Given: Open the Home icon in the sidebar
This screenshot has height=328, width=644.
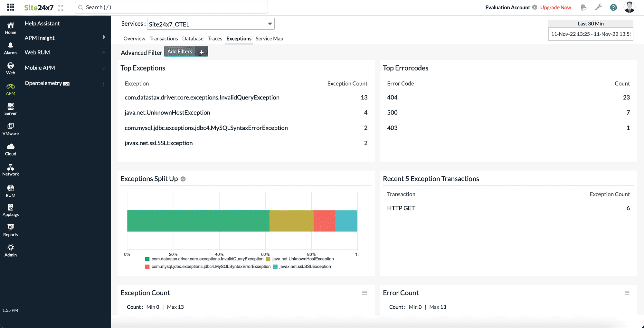Looking at the screenshot, I should coord(10,27).
